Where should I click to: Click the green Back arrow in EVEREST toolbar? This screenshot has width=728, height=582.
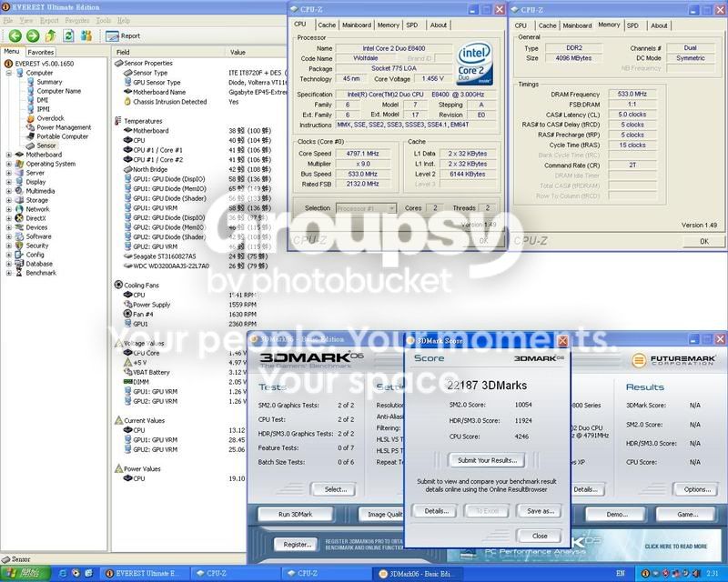[x=15, y=35]
